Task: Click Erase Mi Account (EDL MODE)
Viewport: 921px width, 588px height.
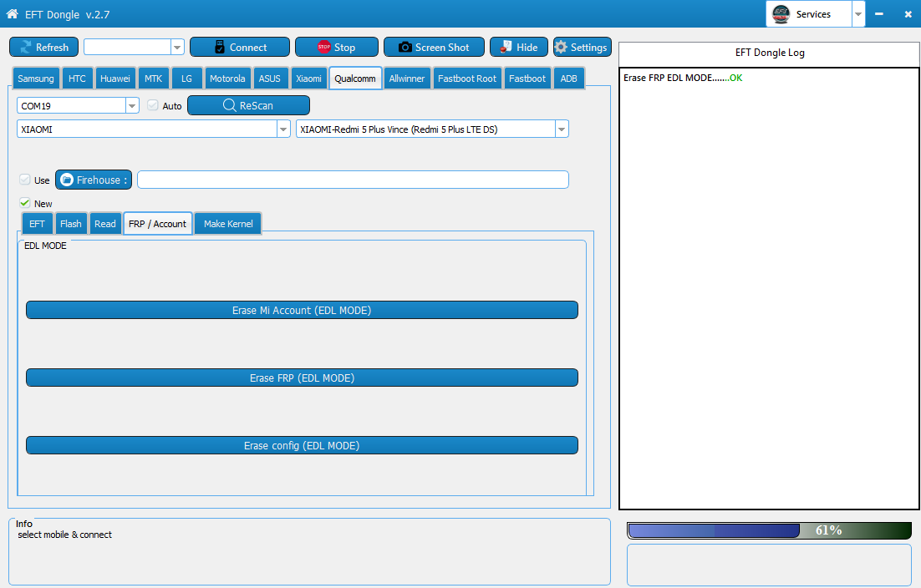Action: tap(302, 310)
